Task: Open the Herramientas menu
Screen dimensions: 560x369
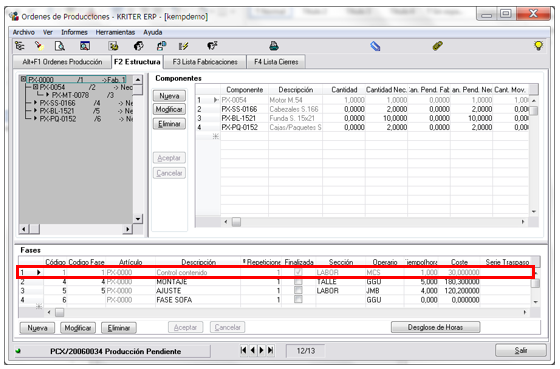Action: click(115, 32)
